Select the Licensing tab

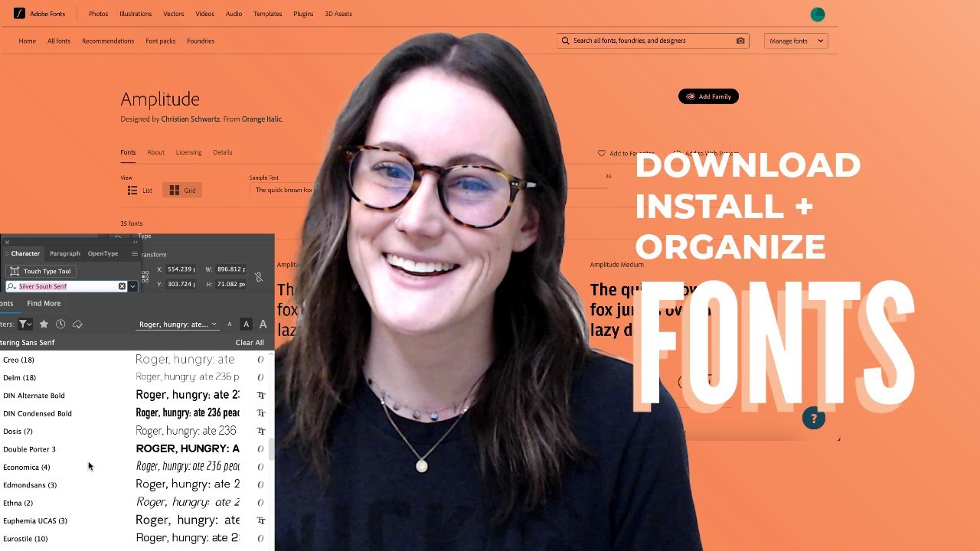pyautogui.click(x=188, y=152)
